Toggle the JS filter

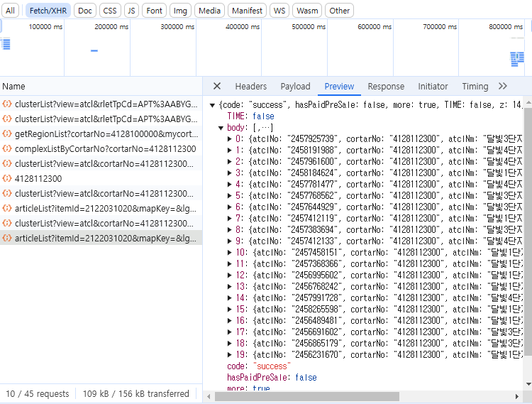(x=131, y=11)
